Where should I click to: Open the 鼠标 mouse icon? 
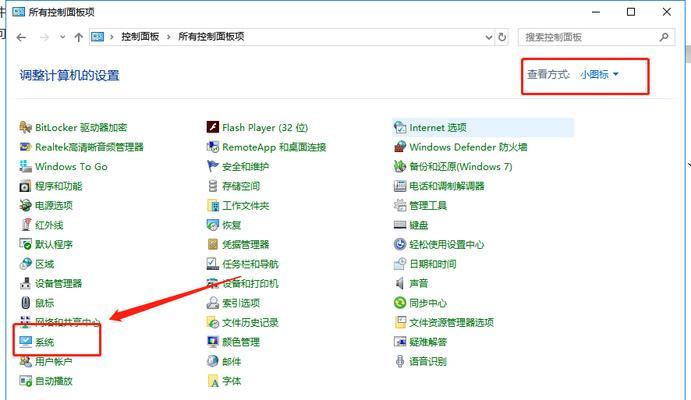[26, 303]
